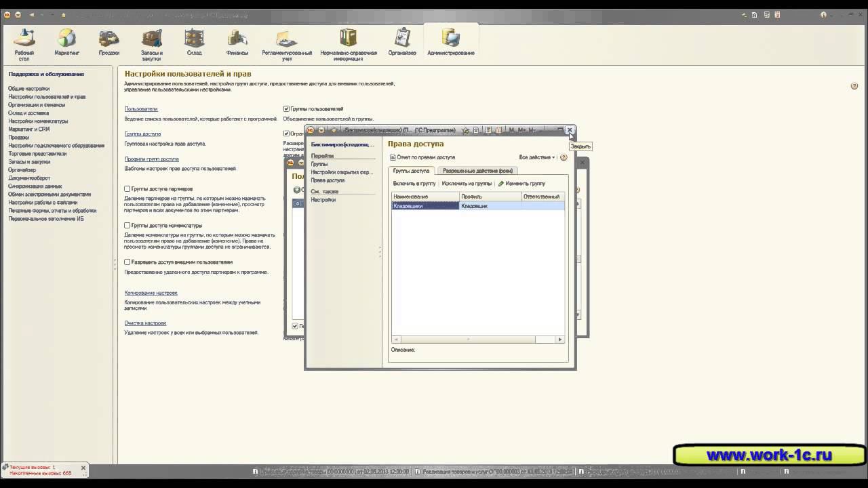868x488 pixels.
Task: Switch to the Склад section
Action: tap(194, 42)
